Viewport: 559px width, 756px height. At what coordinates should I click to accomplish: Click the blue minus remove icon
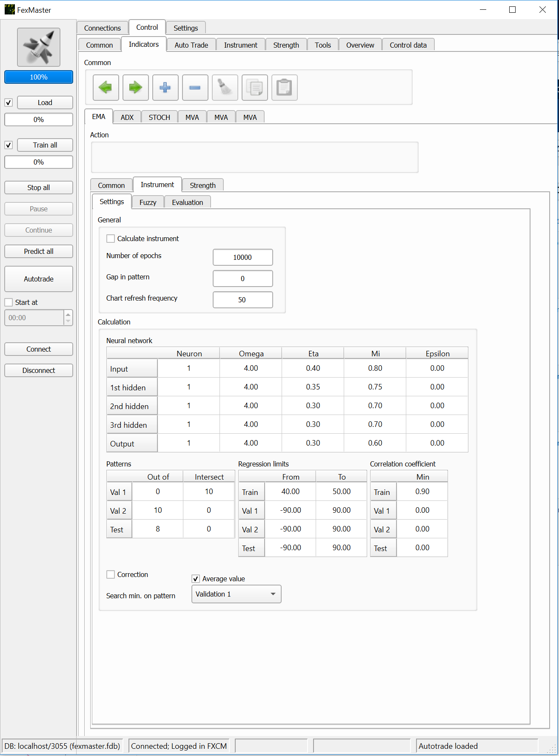click(x=195, y=88)
